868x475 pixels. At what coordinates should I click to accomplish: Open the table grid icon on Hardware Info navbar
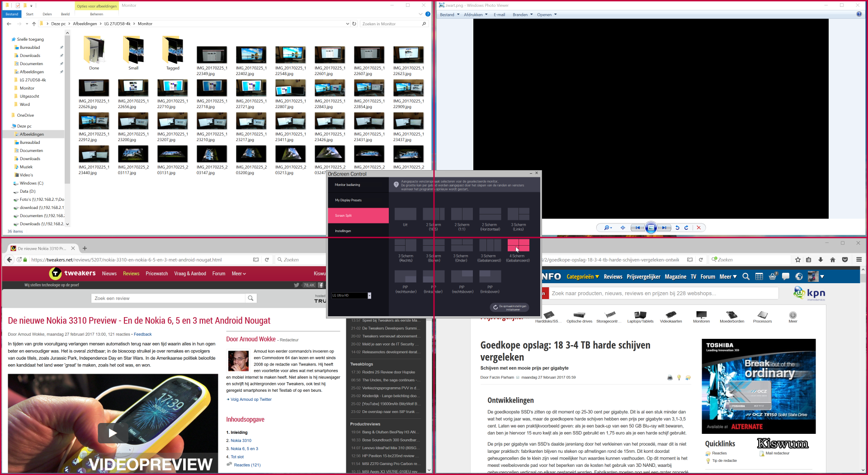(759, 276)
